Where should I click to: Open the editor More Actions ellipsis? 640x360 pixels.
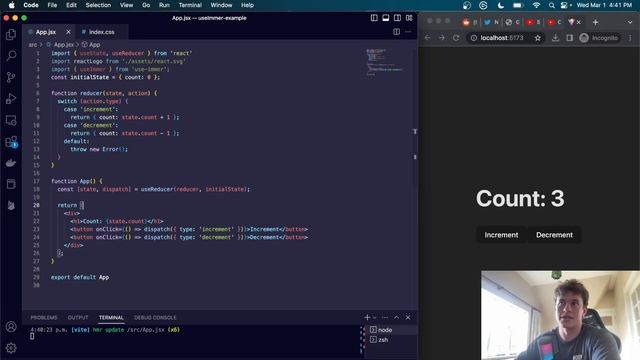[x=408, y=31]
